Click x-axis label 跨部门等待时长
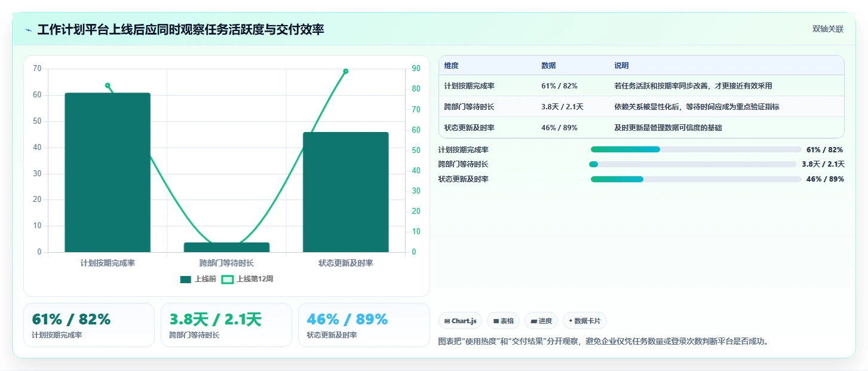This screenshot has width=868, height=371. point(226,263)
